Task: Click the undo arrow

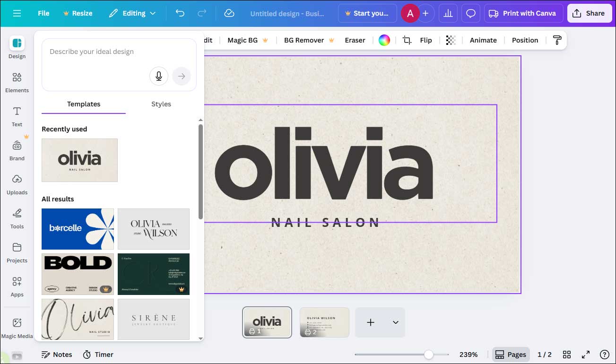Action: (180, 13)
